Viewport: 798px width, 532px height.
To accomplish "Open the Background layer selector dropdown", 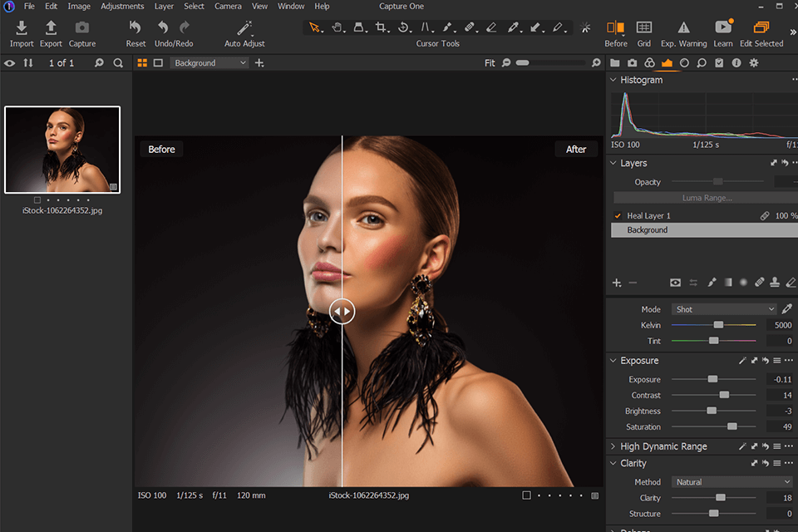I will 209,62.
